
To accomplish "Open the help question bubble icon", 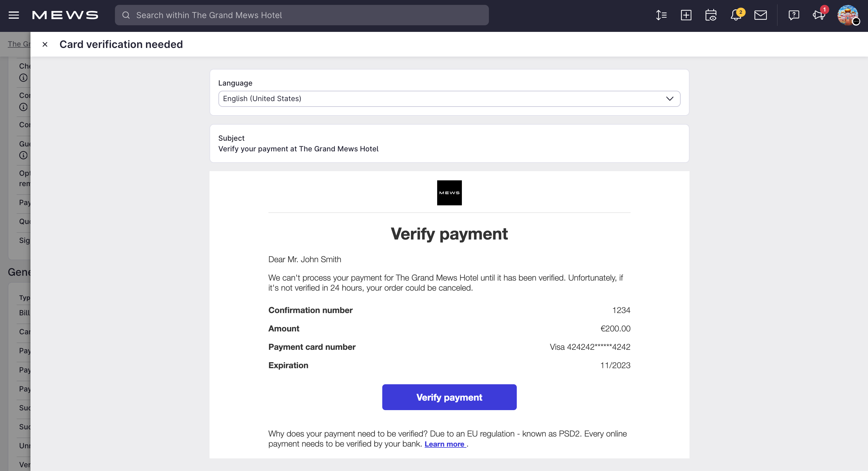I will [x=794, y=15].
